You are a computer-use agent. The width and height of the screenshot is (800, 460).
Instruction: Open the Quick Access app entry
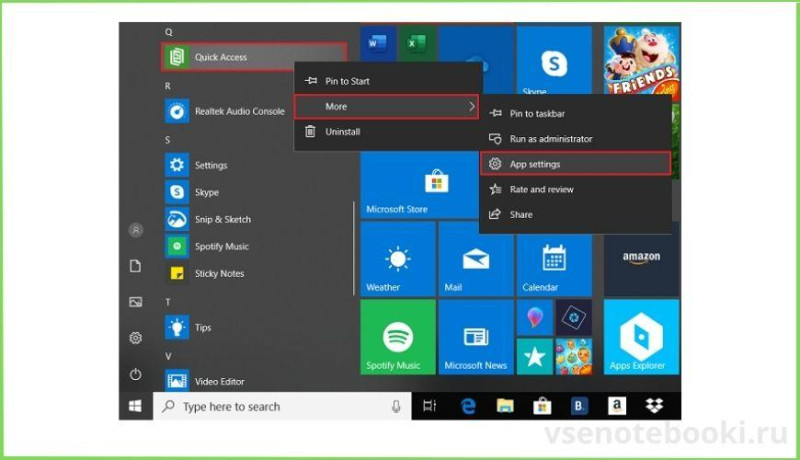[254, 57]
